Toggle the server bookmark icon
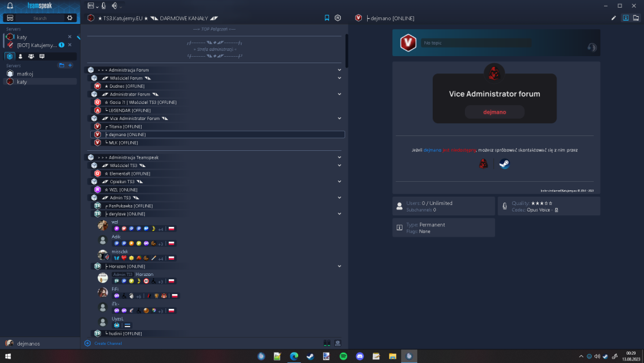The height and width of the screenshot is (363, 644). coord(327,18)
